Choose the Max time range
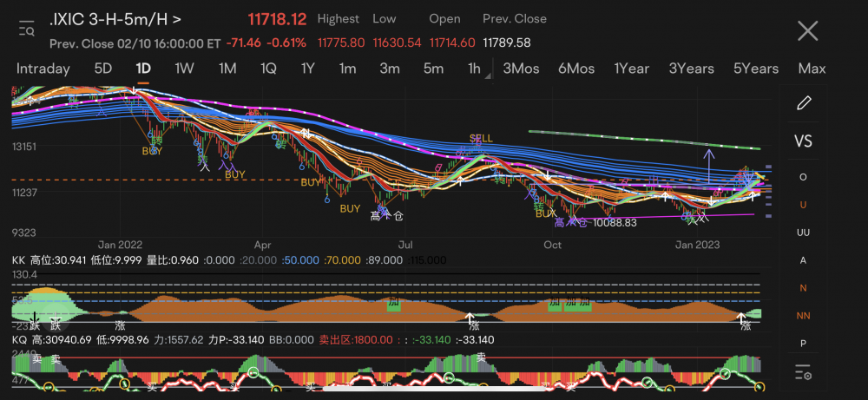Image resolution: width=868 pixels, height=400 pixels. coord(812,69)
